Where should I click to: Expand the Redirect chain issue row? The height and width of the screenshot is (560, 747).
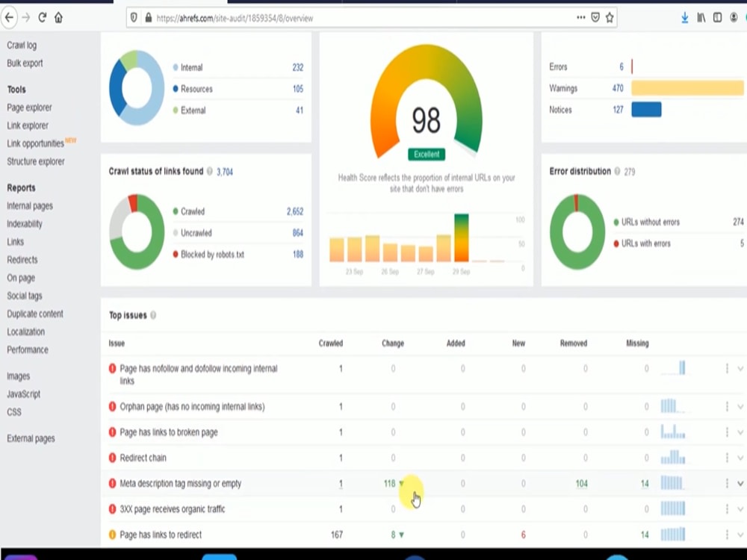pos(740,458)
